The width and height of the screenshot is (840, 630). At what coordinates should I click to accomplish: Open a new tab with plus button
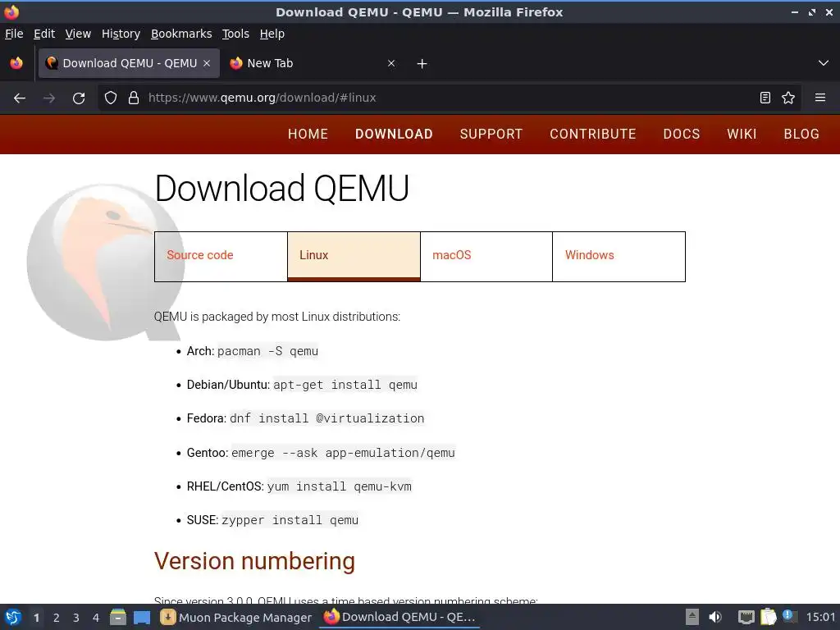(422, 64)
